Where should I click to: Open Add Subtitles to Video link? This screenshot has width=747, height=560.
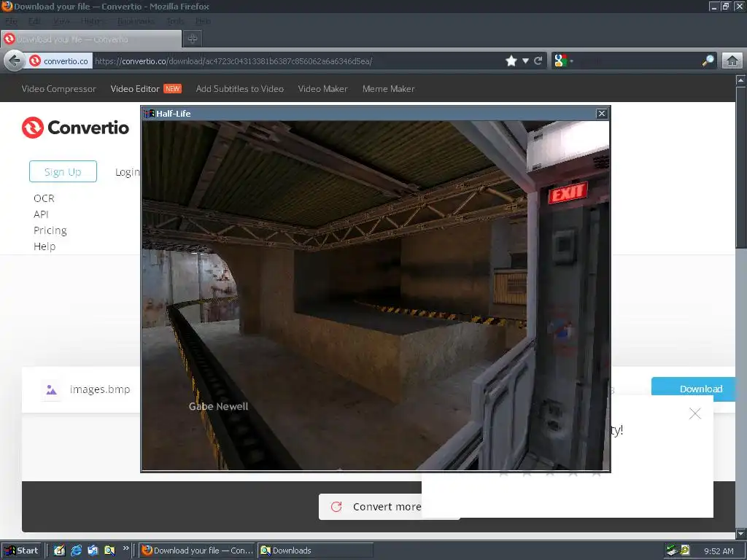[x=239, y=89]
